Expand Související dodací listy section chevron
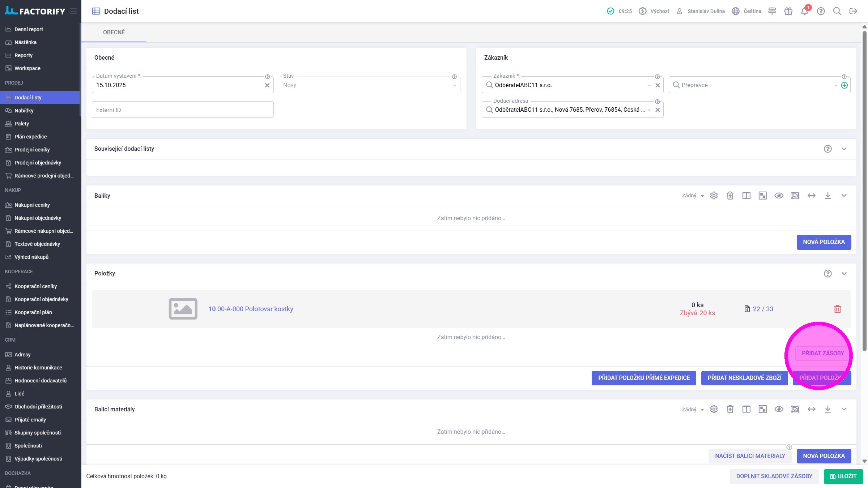 click(x=844, y=149)
